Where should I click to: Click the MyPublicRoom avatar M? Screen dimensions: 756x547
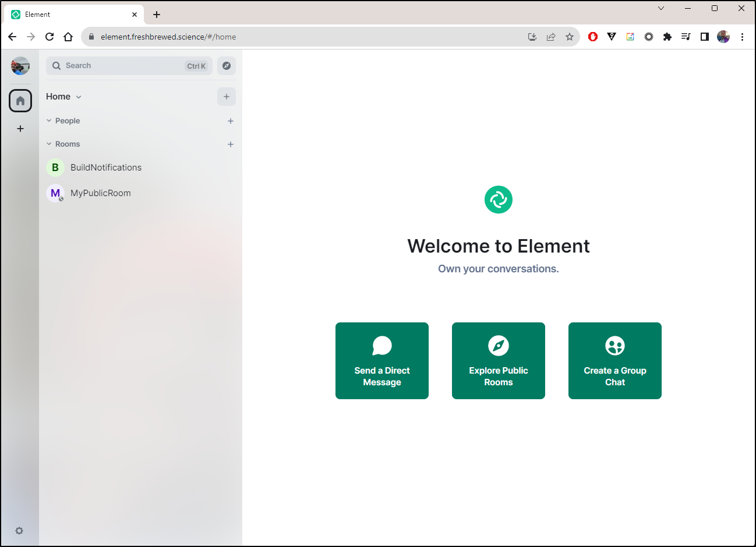[55, 193]
